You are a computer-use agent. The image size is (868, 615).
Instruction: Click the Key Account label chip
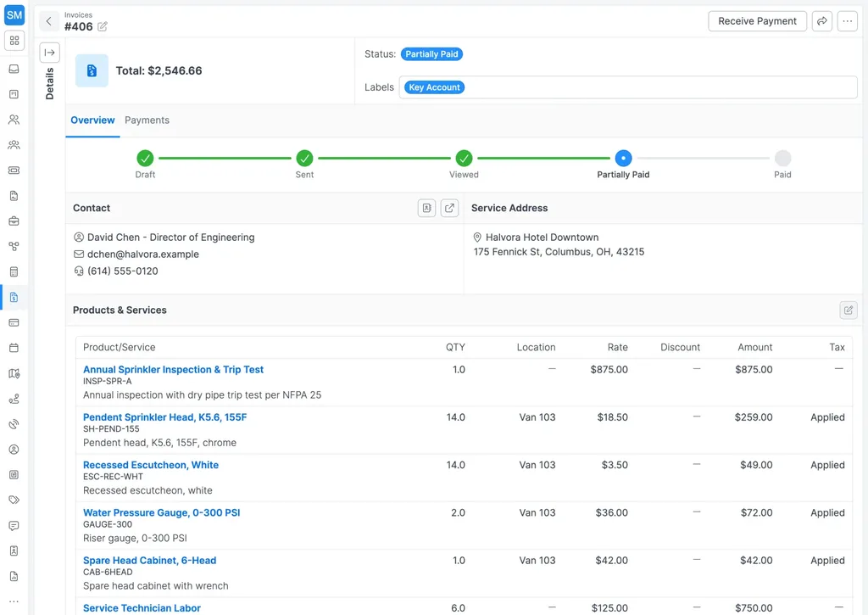(x=435, y=87)
